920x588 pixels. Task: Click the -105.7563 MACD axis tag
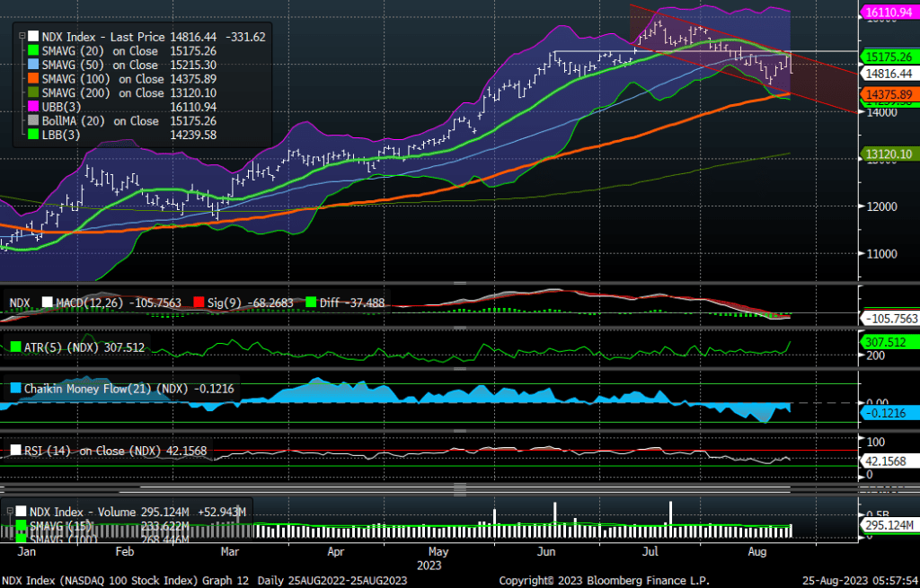tap(889, 319)
